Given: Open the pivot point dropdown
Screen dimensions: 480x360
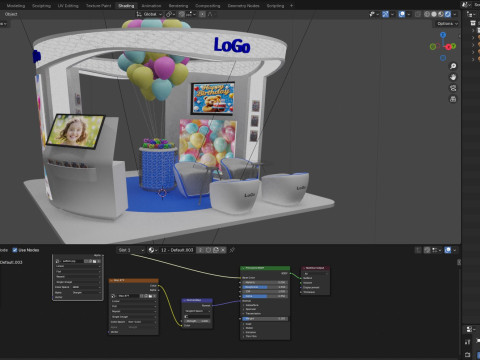Looking at the screenshot, I should click(170, 14).
